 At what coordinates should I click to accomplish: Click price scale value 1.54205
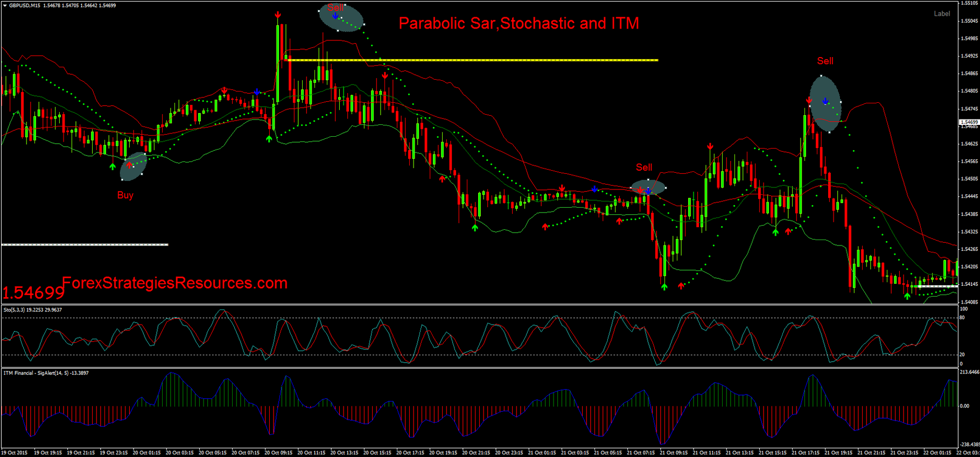[x=969, y=266]
